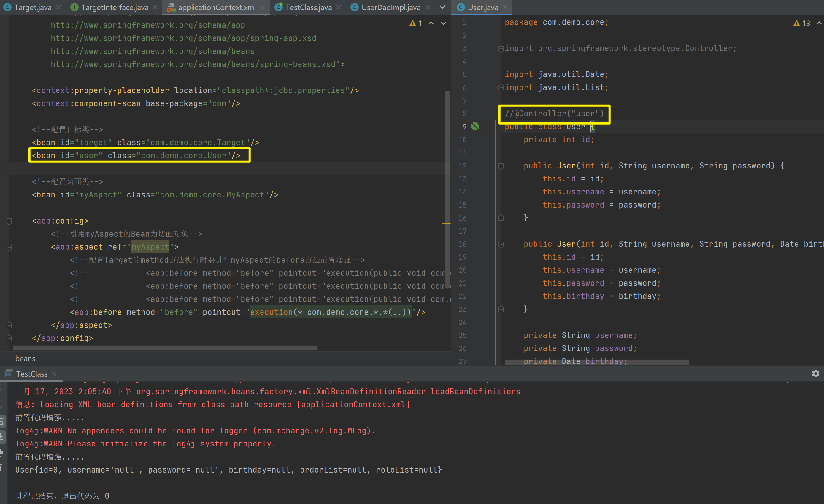The width and height of the screenshot is (824, 504).
Task: Switch to the TestClass.java tab
Action: 308,7
